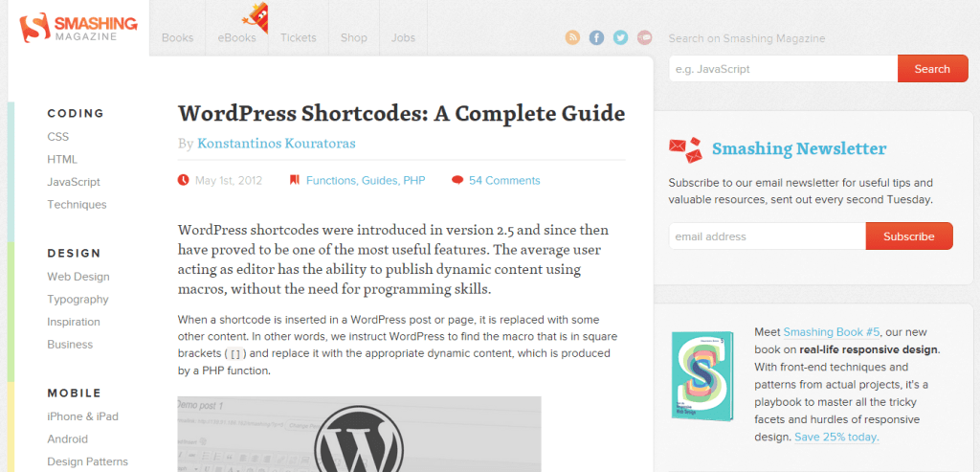
Task: Click the date text May 1st, 2012
Action: (x=229, y=181)
